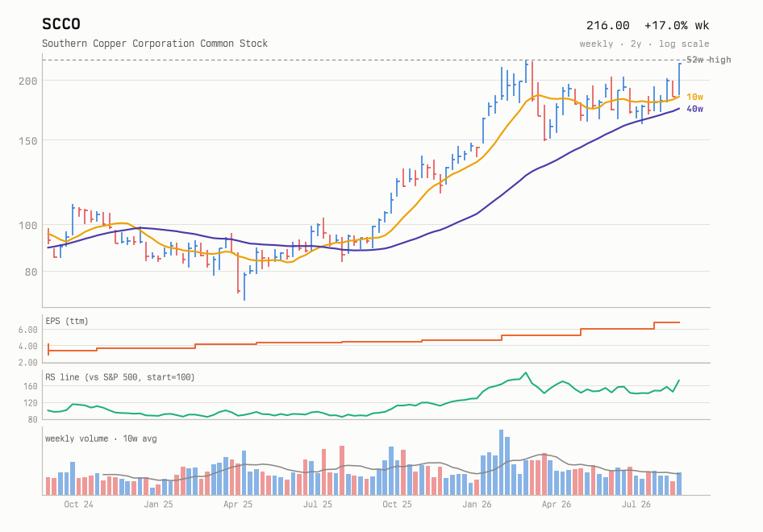Click the +17.0% wk change value
The width and height of the screenshot is (763, 532).
677,25
